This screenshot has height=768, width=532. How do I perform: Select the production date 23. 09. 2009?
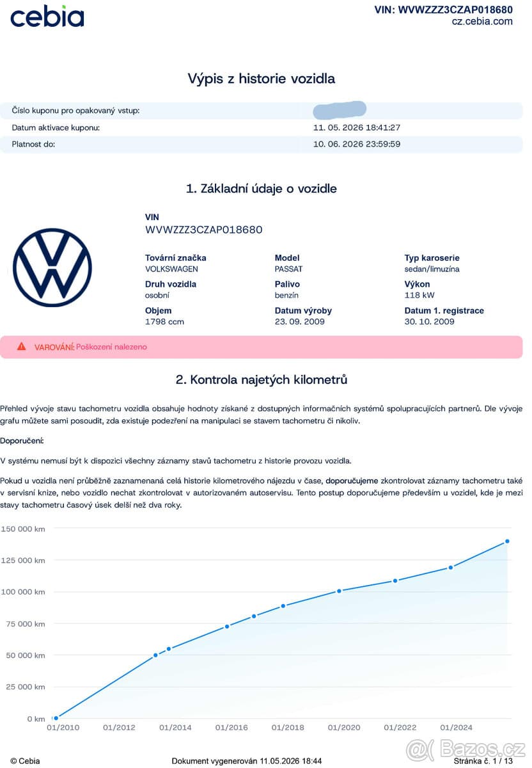pyautogui.click(x=299, y=321)
